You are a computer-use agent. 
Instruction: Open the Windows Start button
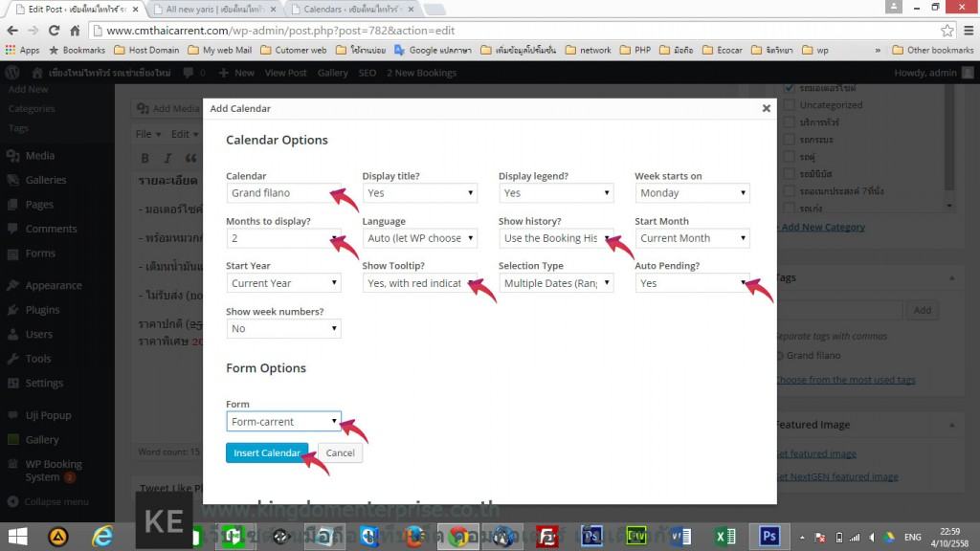click(17, 536)
